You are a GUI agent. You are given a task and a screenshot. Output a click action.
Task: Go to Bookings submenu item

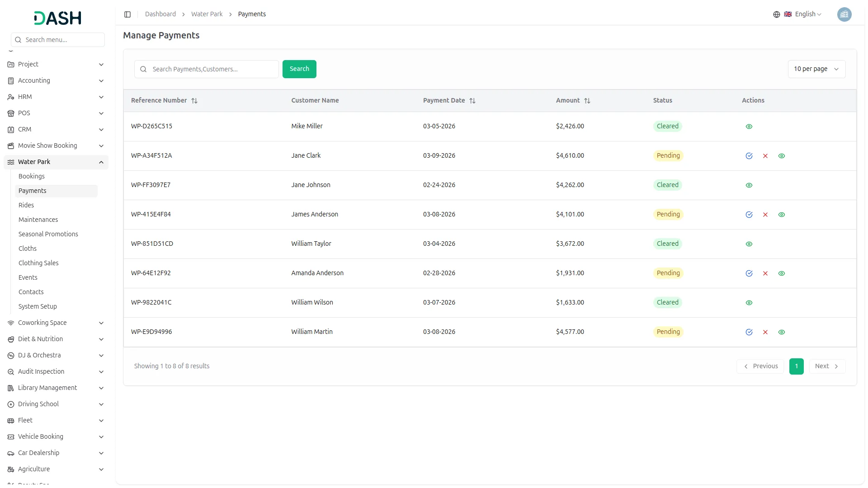[x=32, y=176]
